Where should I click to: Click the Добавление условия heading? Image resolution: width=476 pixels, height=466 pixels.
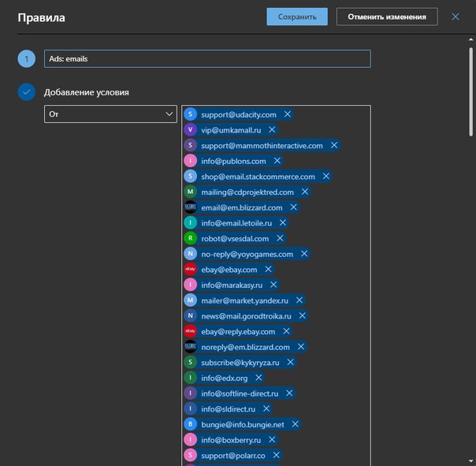[x=87, y=92]
